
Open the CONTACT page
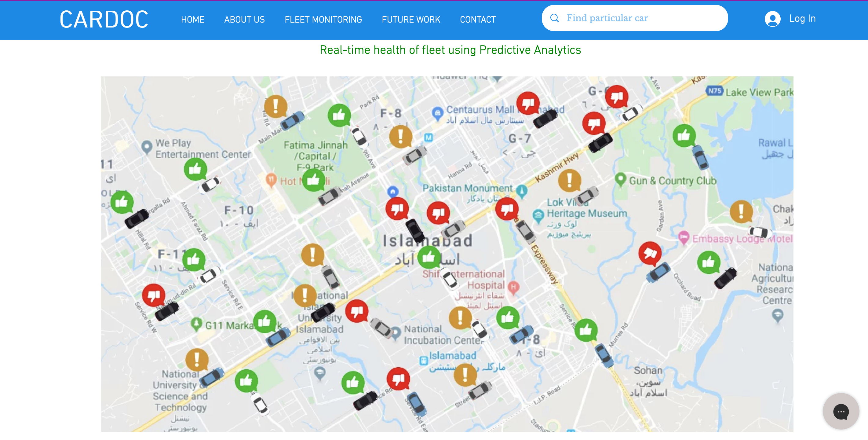pyautogui.click(x=477, y=20)
